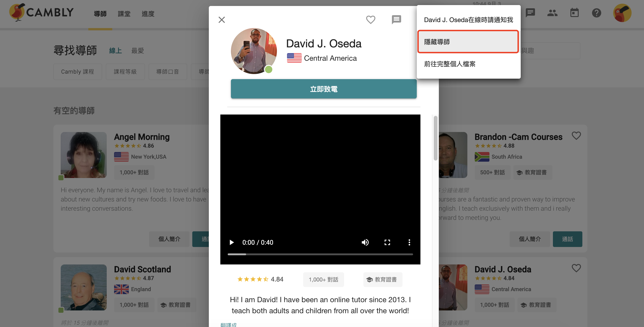Click the video progress bar
This screenshot has width=644, height=327.
click(x=320, y=254)
